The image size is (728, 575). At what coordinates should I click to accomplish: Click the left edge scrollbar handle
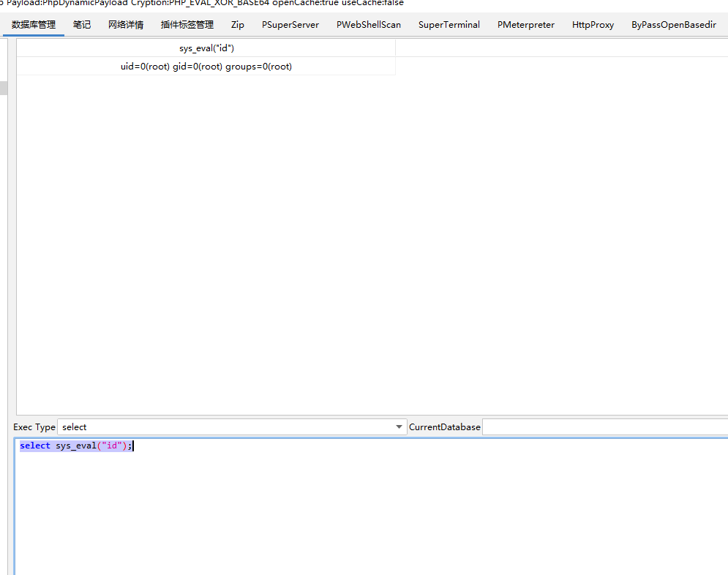(4, 87)
